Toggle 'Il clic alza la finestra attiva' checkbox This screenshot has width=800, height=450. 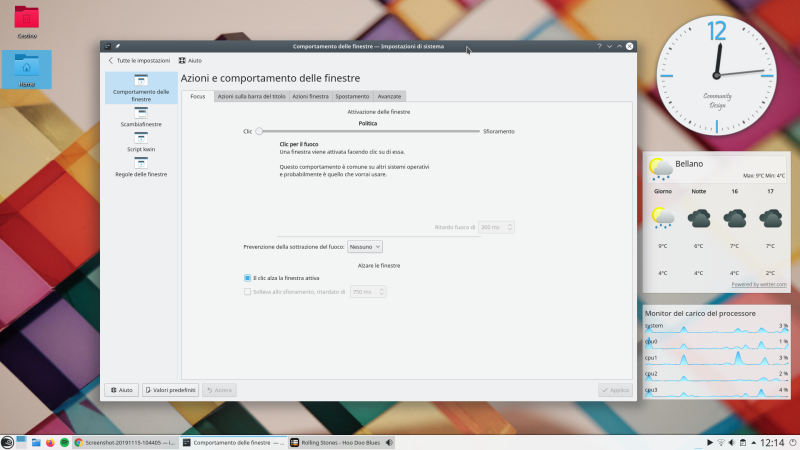click(x=247, y=278)
